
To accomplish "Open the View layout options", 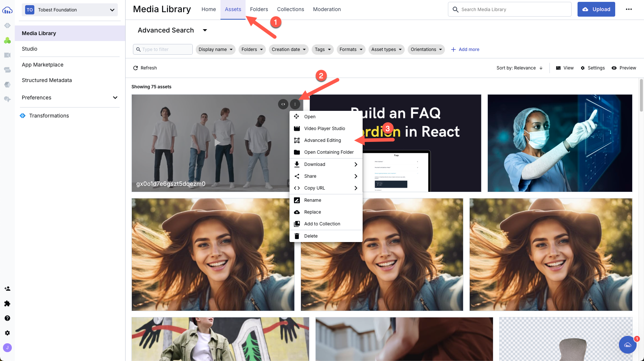I will point(565,68).
